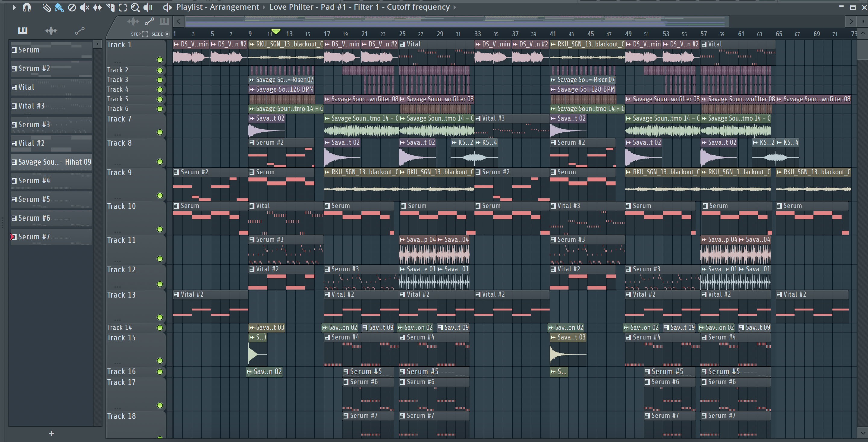
Task: Click the vertical scroll-up arrow at right
Action: [863, 33]
